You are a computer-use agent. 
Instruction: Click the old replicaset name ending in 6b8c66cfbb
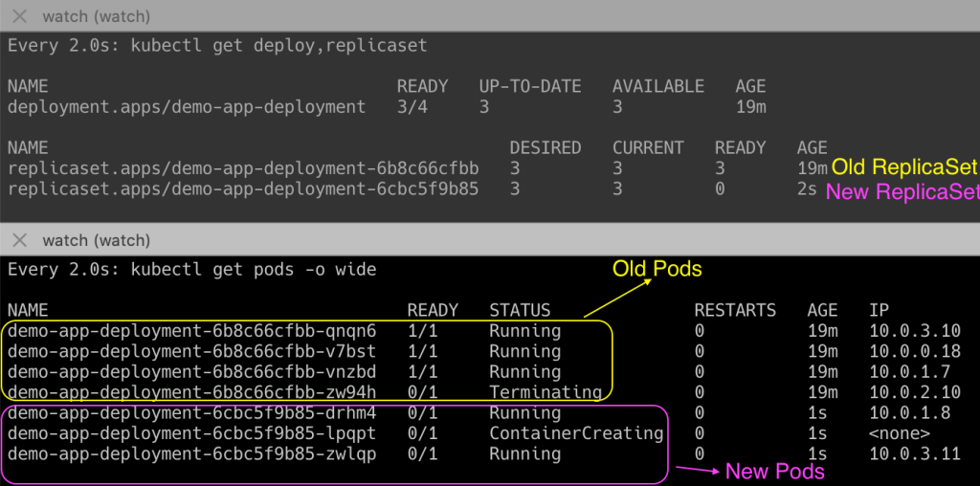tap(243, 168)
